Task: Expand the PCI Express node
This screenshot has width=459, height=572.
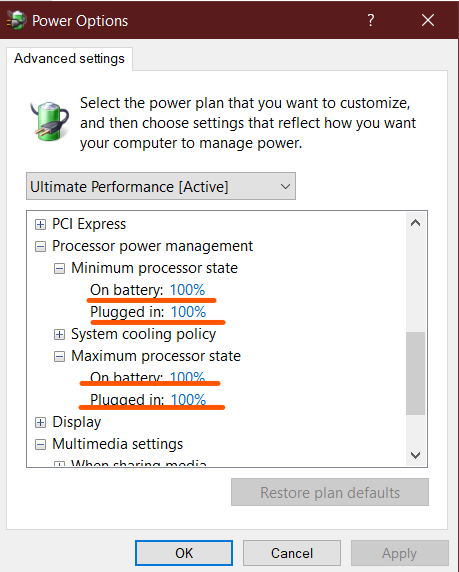Action: (40, 224)
